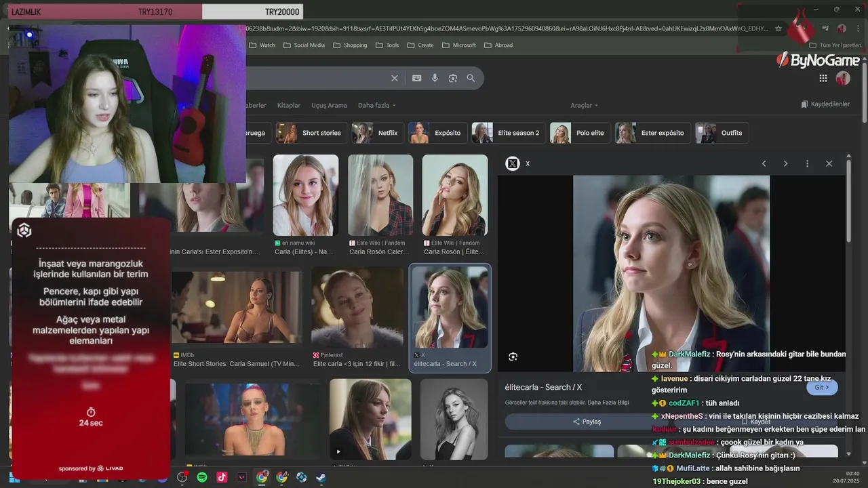
Task: Open the Shopping bookmarks folder
Action: (x=350, y=45)
